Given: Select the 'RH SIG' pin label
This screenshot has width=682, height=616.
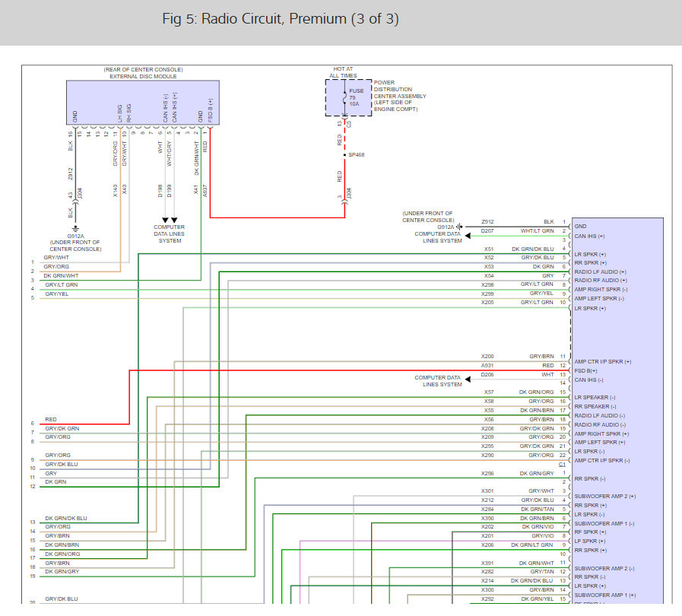Looking at the screenshot, I should (128, 113).
